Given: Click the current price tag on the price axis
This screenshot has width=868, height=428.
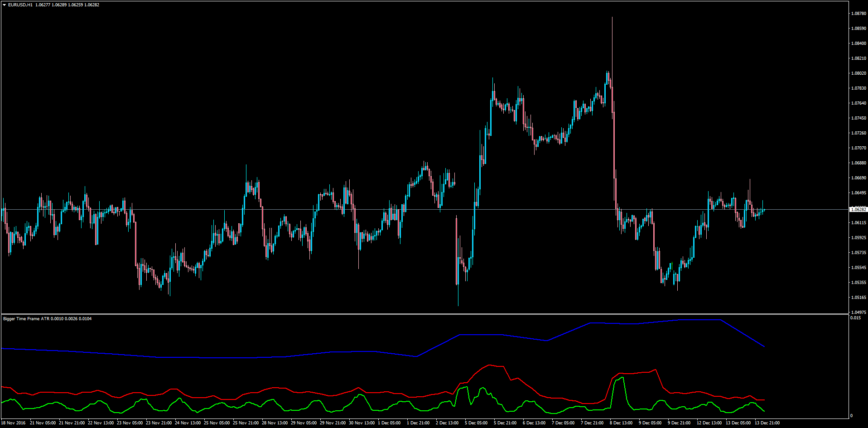Looking at the screenshot, I should pos(858,209).
